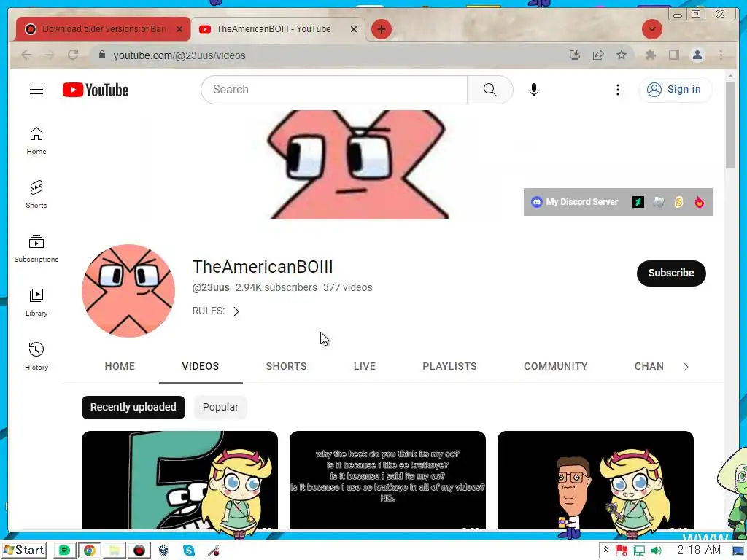
Task: Open the tab search dropdown
Action: 651,29
